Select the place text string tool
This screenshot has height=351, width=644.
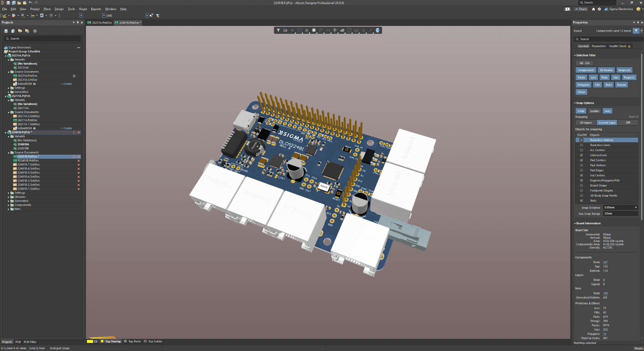pyautogui.click(x=363, y=30)
